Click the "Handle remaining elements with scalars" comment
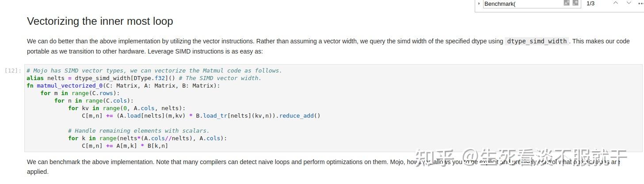The width and height of the screenshot is (644, 184). (139, 131)
